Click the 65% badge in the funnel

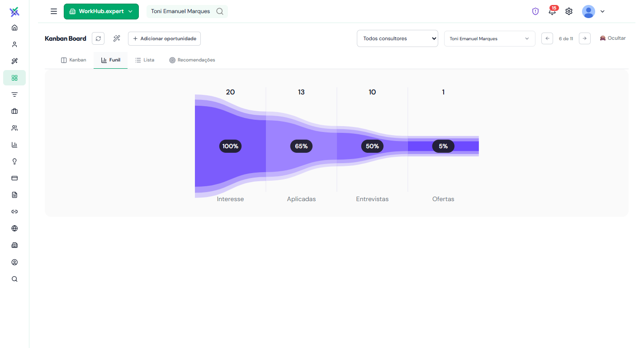301,146
